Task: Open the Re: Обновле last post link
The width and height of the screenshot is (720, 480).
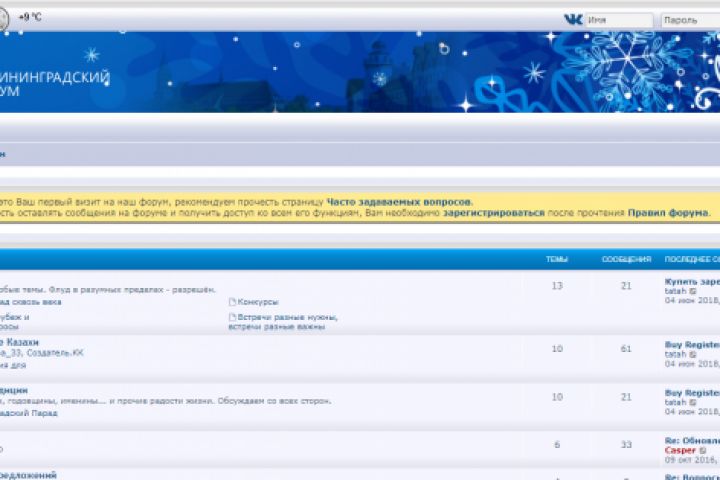Action: 692,440
